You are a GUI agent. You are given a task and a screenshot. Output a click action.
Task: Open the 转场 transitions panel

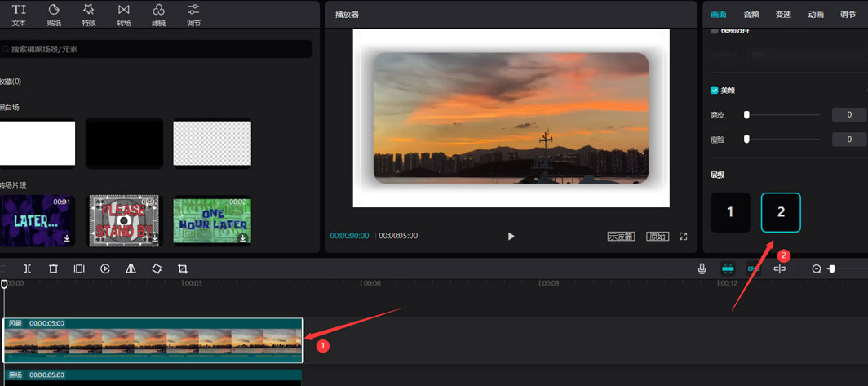coord(123,14)
